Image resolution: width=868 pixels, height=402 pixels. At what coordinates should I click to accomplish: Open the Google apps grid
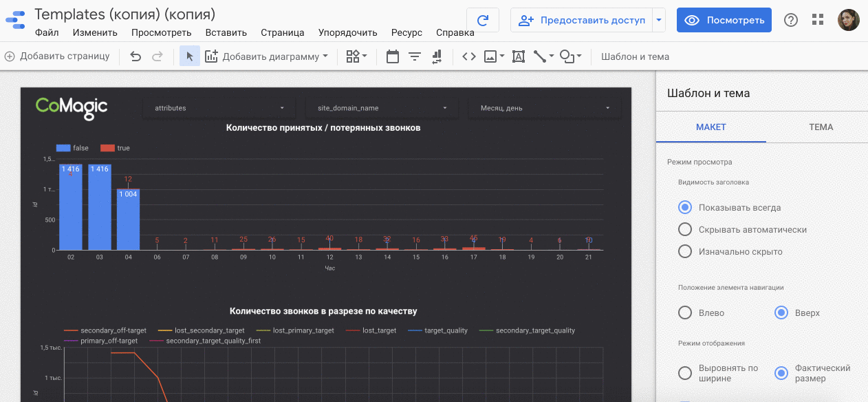click(x=818, y=20)
